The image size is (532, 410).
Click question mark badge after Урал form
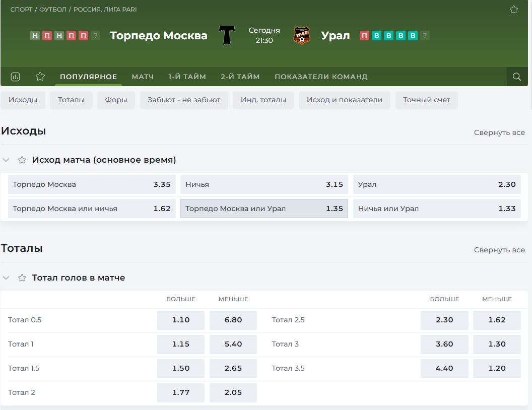tap(425, 36)
